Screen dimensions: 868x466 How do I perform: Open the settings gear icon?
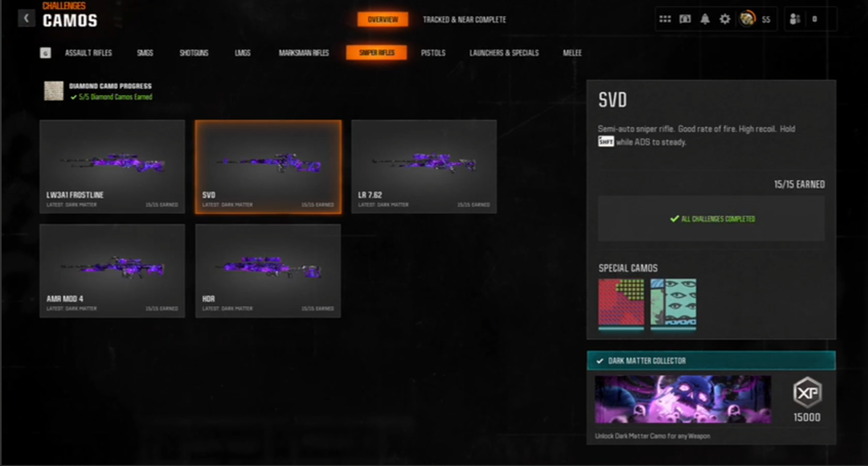pos(725,19)
